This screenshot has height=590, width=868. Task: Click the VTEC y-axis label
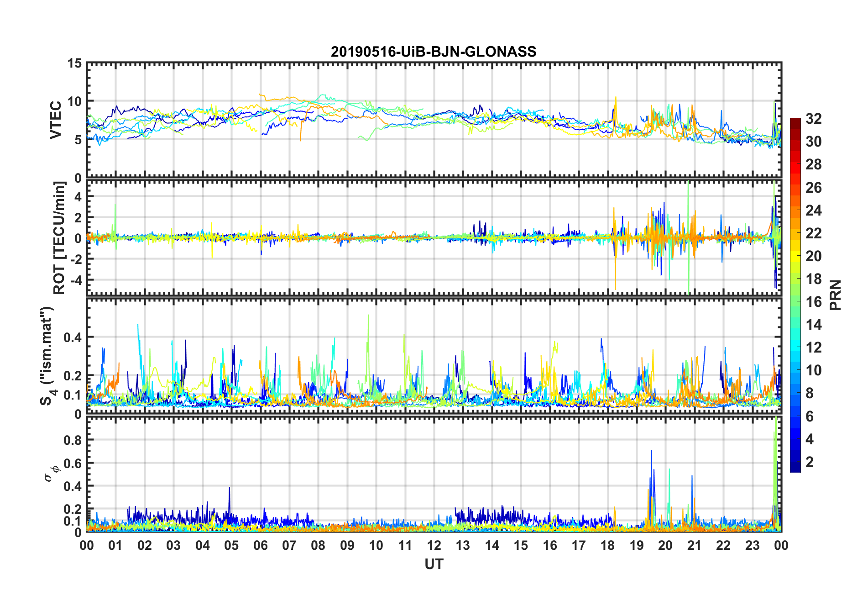click(56, 120)
